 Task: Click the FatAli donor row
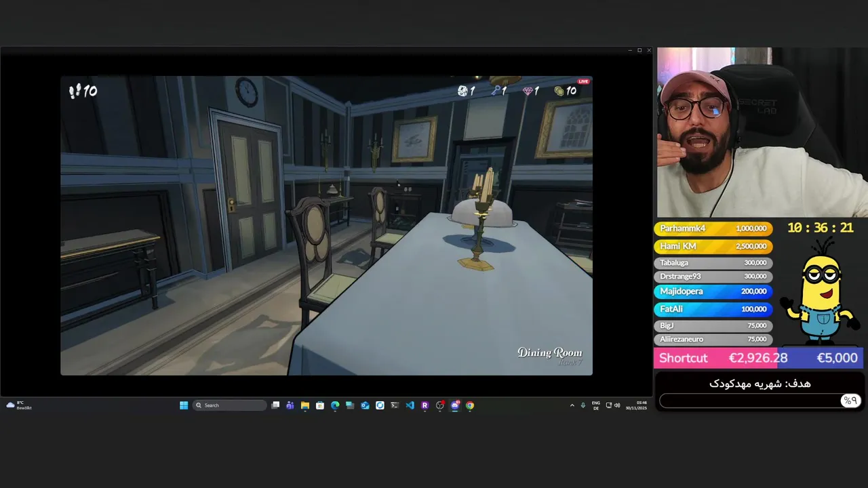pos(712,308)
